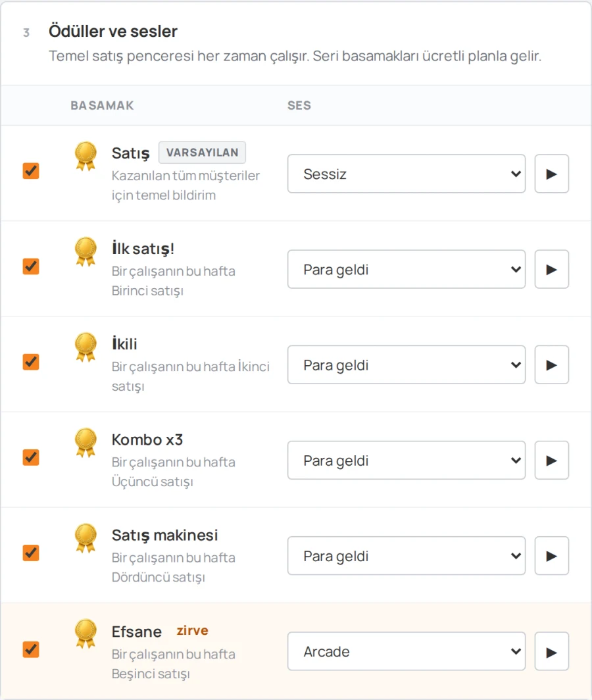Play preview sound for Kombo x3 row

(551, 461)
